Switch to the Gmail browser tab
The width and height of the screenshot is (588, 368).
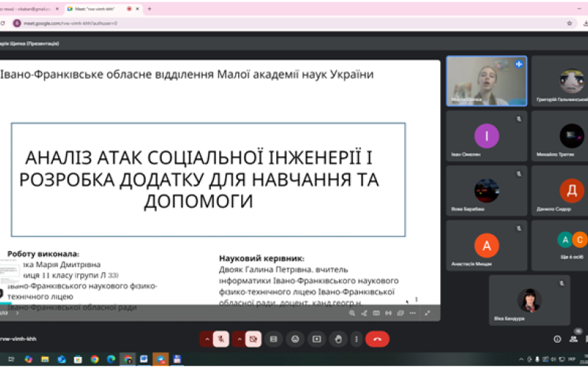pyautogui.click(x=26, y=9)
